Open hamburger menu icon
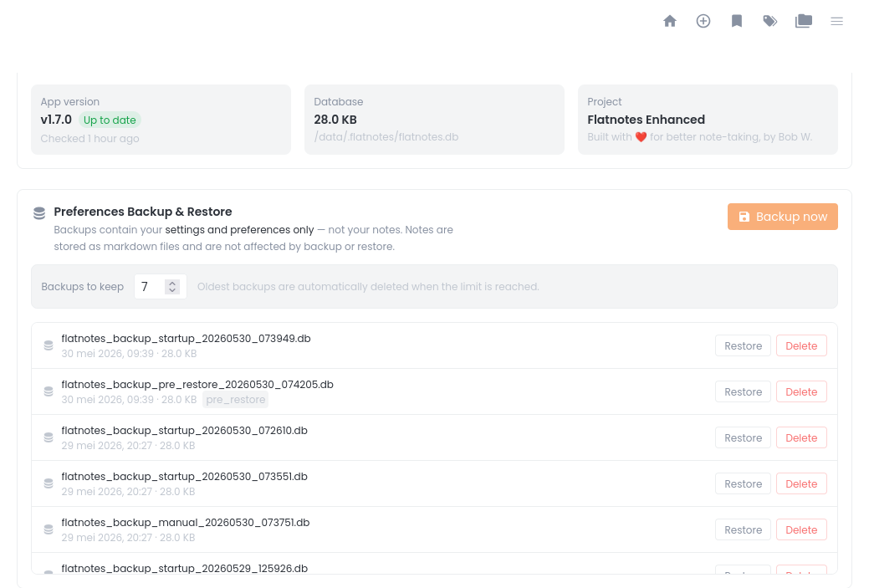The width and height of the screenshot is (869, 588). pos(836,21)
